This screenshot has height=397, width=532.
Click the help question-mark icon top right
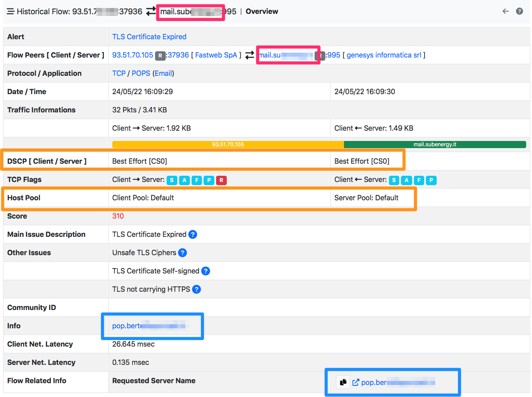tap(520, 11)
